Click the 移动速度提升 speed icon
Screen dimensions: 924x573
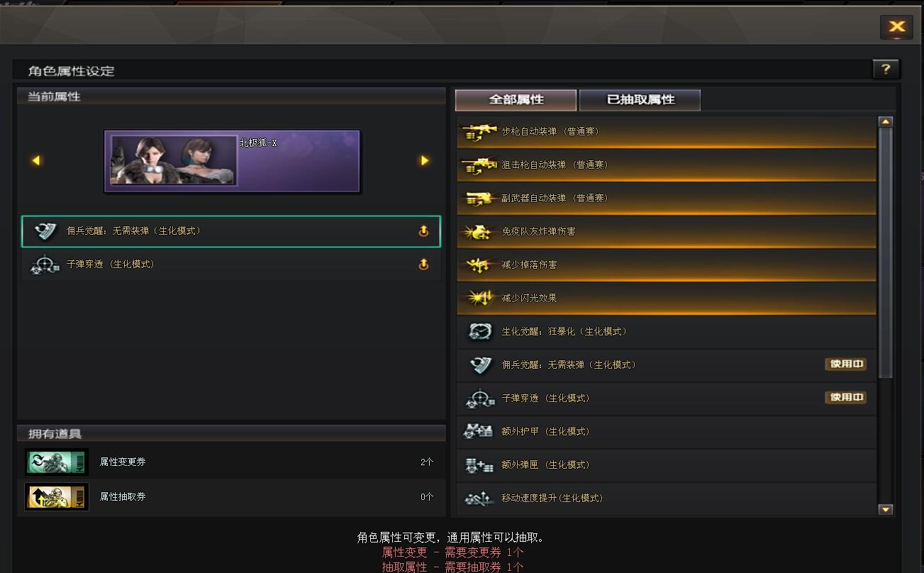click(x=479, y=499)
